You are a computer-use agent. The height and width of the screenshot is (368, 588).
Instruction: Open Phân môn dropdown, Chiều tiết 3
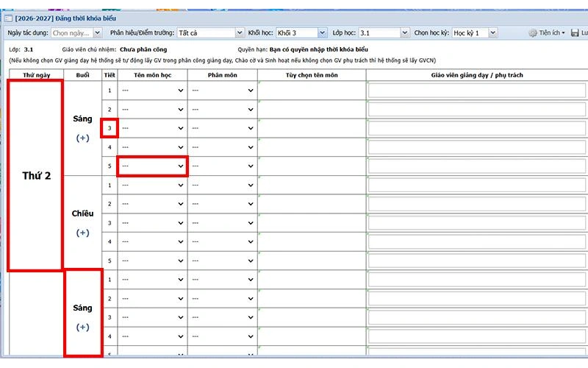coord(223,223)
